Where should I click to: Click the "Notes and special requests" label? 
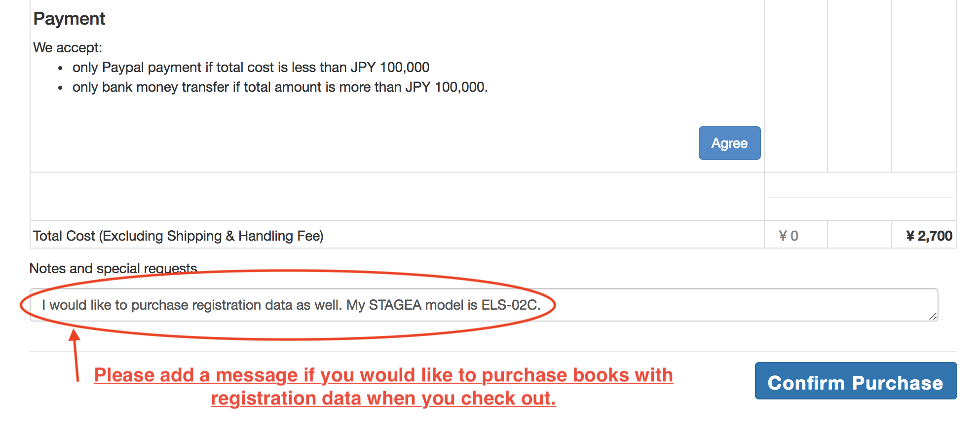click(x=113, y=268)
